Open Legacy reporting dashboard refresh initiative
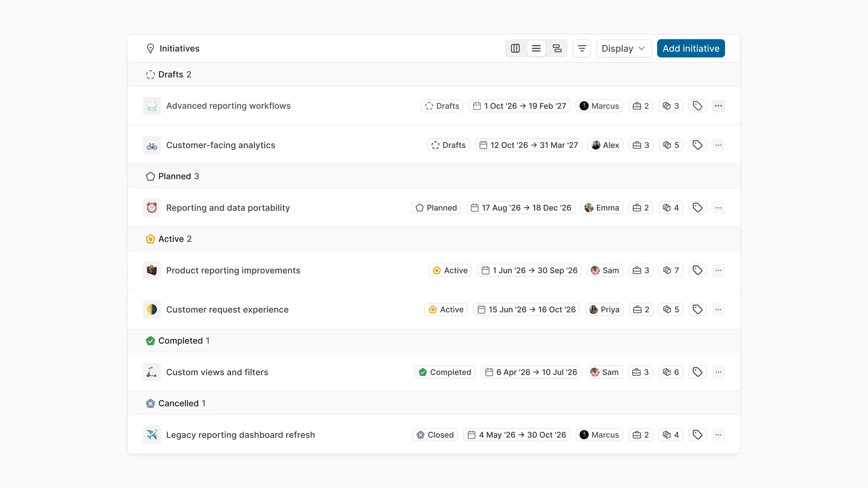 241,435
